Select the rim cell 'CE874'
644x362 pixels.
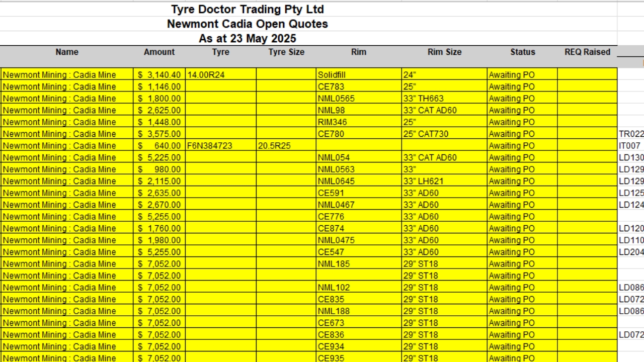click(359, 228)
